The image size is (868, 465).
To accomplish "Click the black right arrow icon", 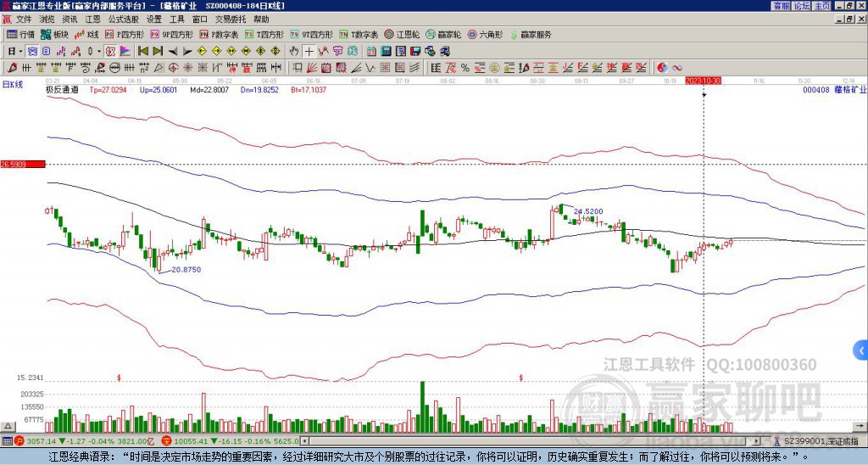I will [x=187, y=51].
